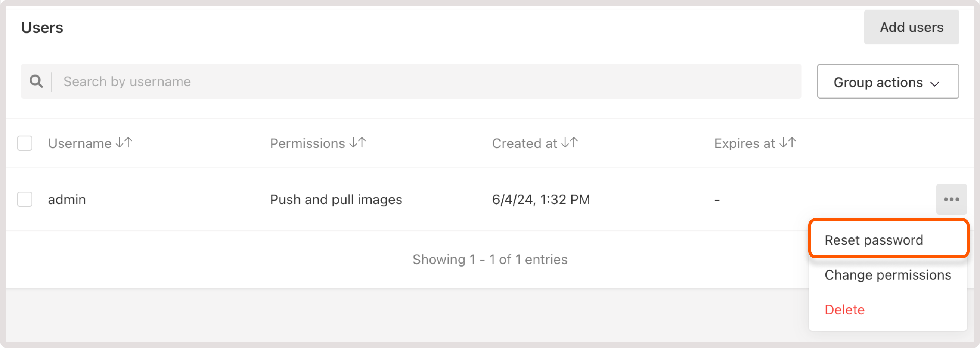Sort by Expires at arrows icon
Viewport: 980px width, 348px height.
coord(788,143)
